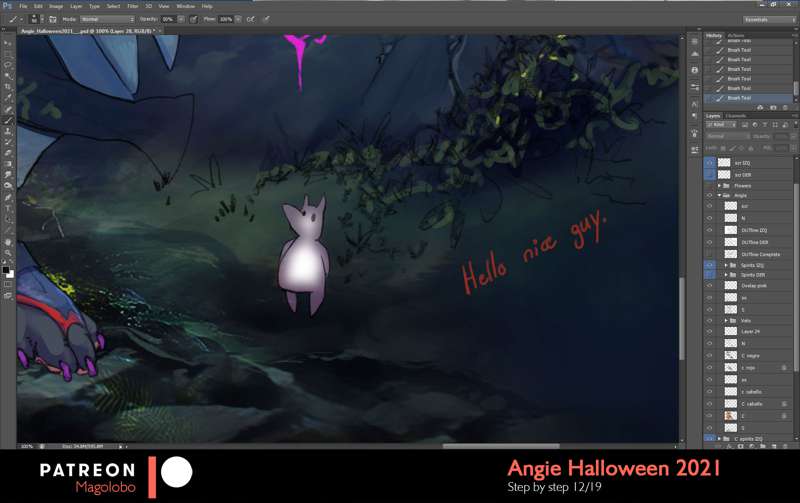
Task: Collapse the Angie layer group
Action: [x=721, y=196]
